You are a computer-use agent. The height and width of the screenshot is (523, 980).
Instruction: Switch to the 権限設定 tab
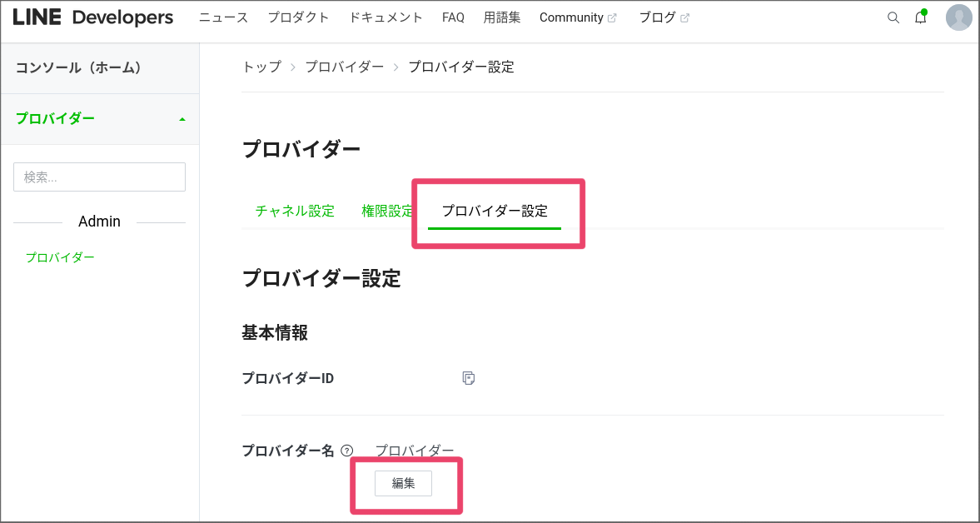[387, 211]
